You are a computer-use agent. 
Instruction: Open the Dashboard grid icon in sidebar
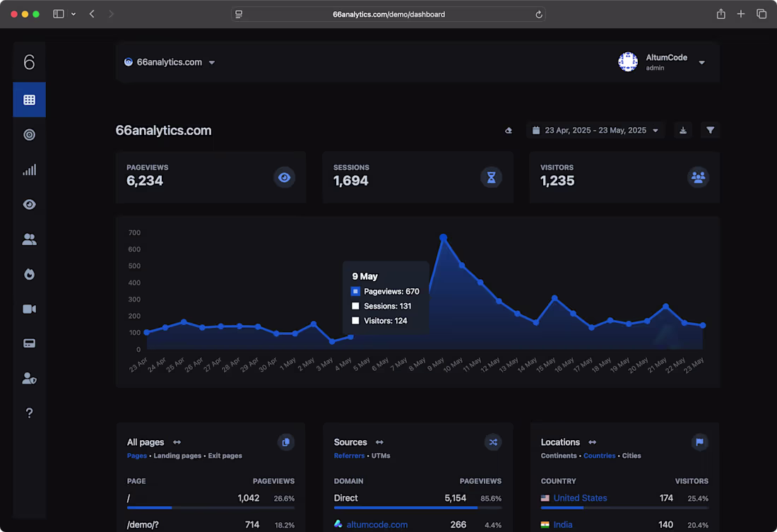click(29, 99)
